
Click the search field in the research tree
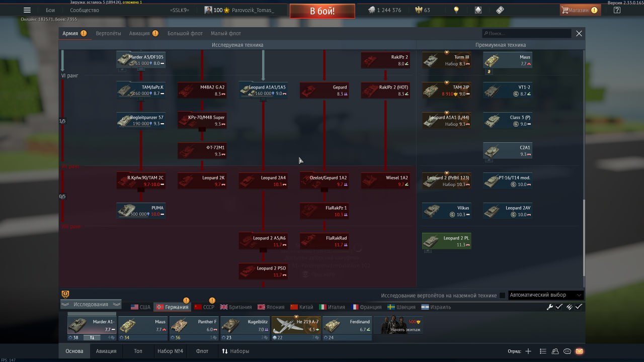click(x=526, y=33)
